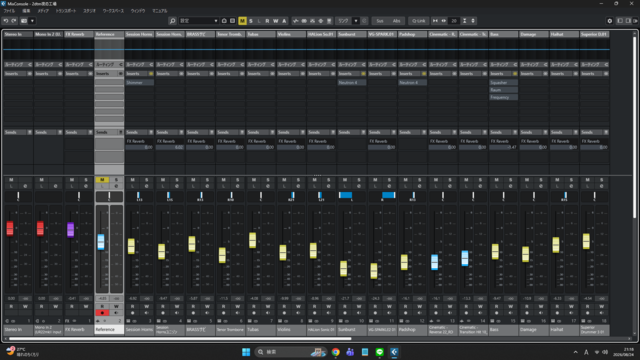Open the スタジオ menu
Screen dimensions: 640x360
click(x=89, y=11)
